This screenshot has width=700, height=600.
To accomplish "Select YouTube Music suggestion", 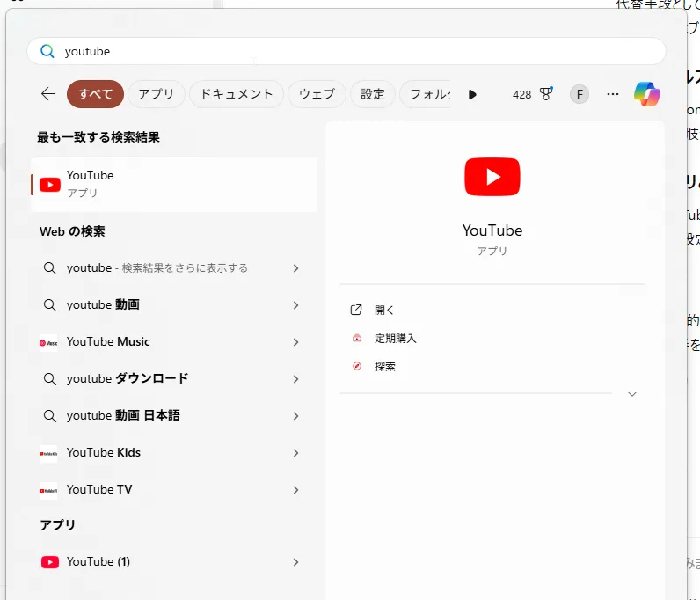I will [171, 342].
